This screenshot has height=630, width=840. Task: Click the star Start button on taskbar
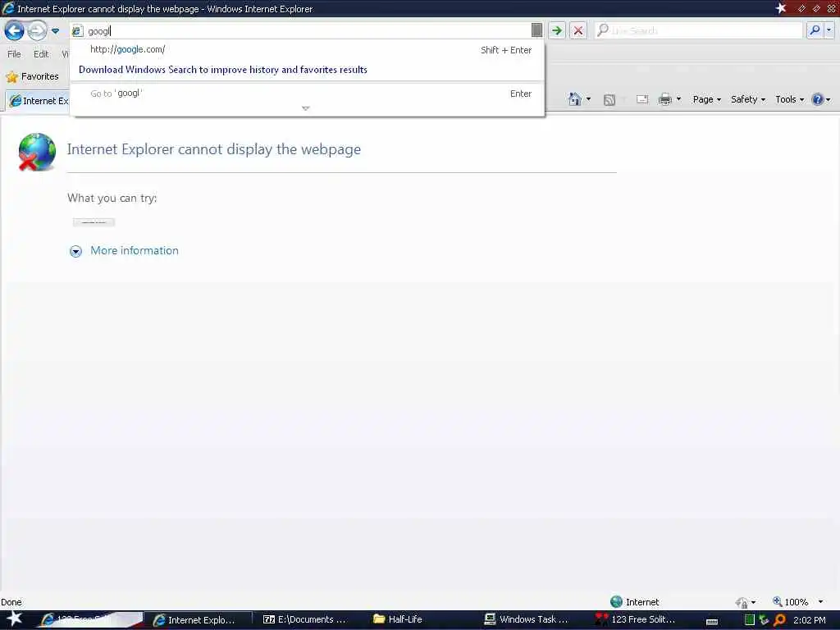tap(15, 619)
